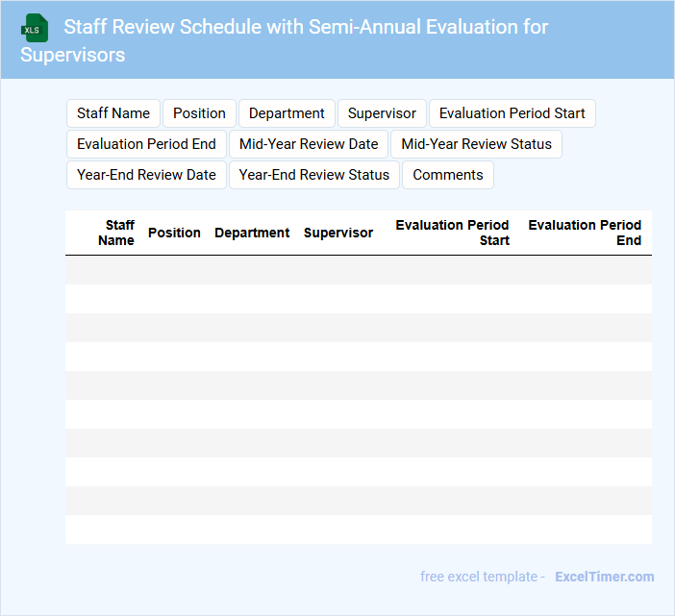Choose the Supervisor tag button

coord(382,113)
